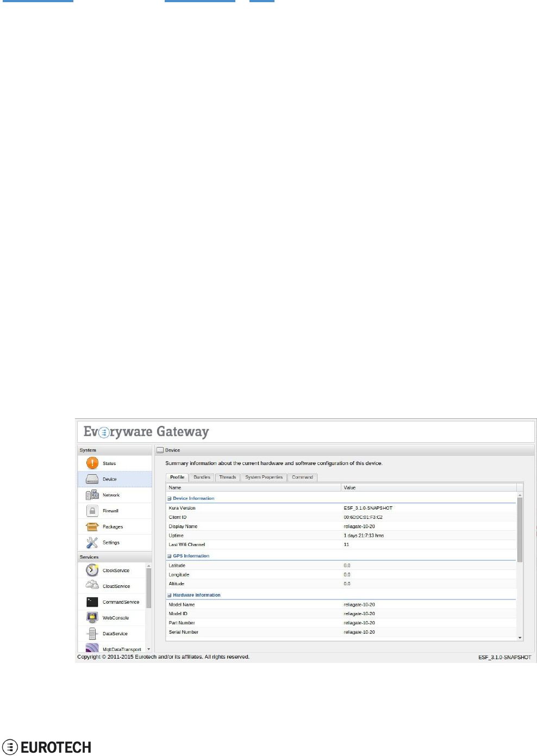
Task: Select ClockService in Services list
Action: pos(111,571)
